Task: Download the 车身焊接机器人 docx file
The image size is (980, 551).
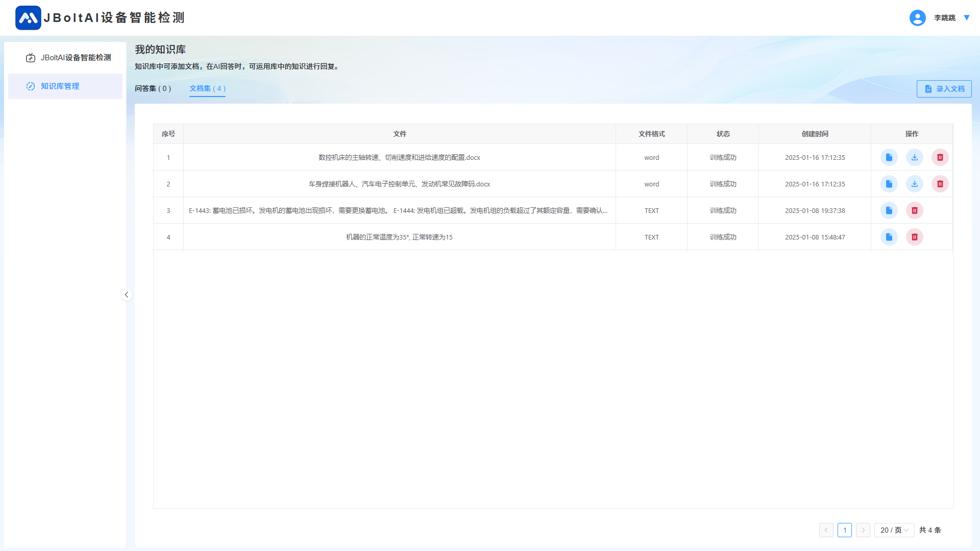Action: click(x=914, y=184)
